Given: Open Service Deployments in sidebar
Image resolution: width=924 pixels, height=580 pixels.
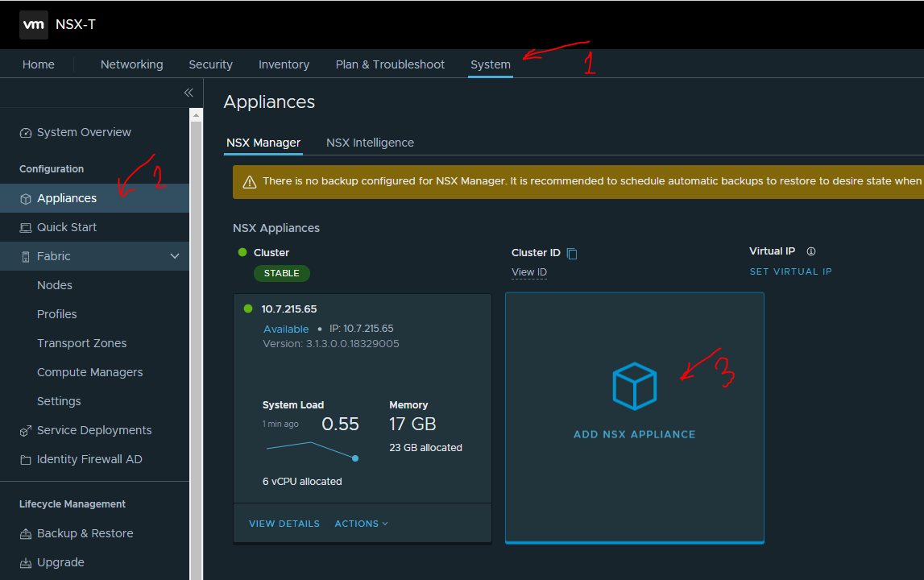Looking at the screenshot, I should coord(94,430).
